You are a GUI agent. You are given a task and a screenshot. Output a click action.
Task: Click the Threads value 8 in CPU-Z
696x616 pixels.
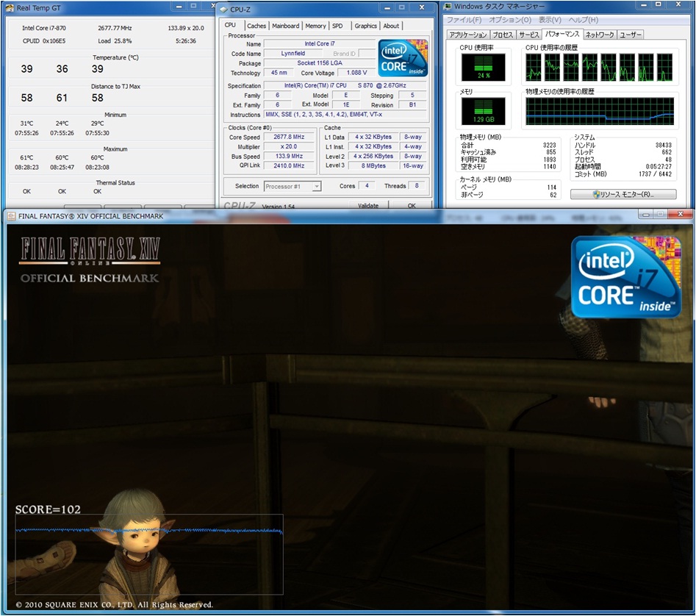(417, 186)
